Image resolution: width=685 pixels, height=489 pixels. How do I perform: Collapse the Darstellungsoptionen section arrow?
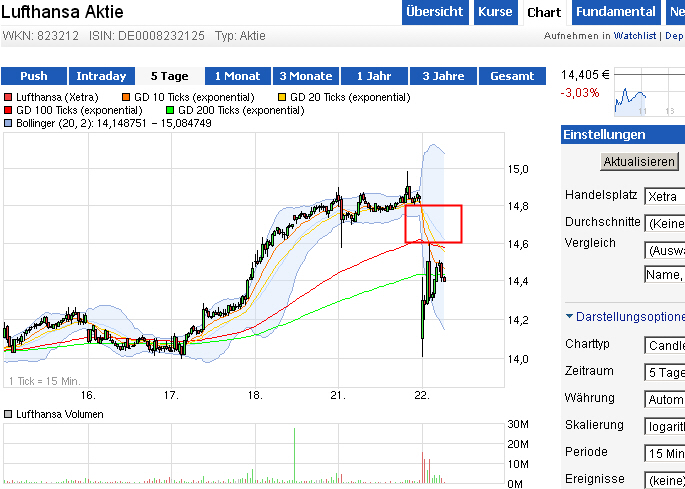570,316
